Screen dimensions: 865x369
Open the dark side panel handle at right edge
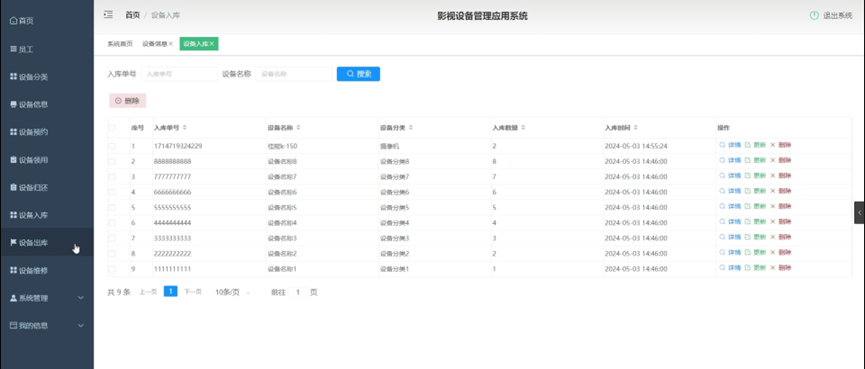pyautogui.click(x=859, y=212)
